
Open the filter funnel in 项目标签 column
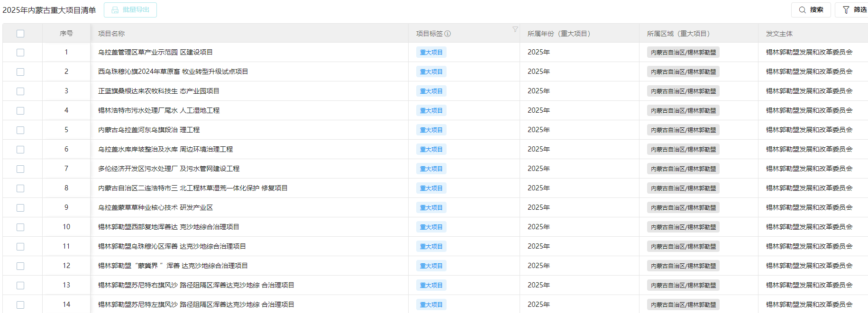515,29
